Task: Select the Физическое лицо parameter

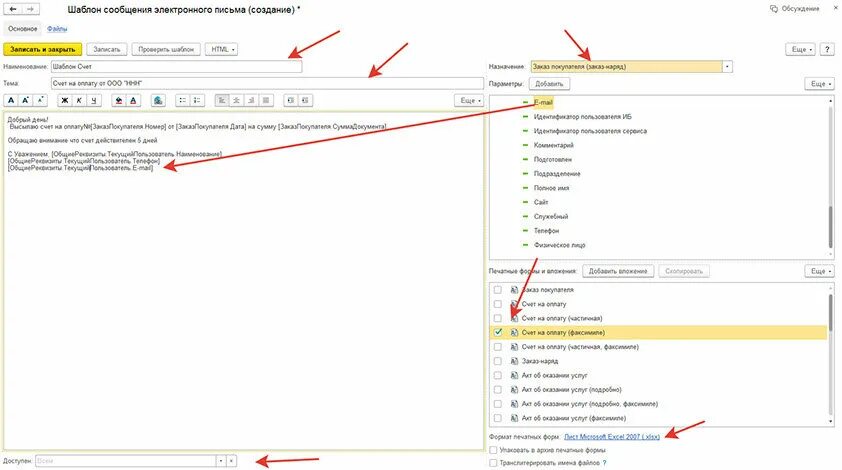Action: 560,245
